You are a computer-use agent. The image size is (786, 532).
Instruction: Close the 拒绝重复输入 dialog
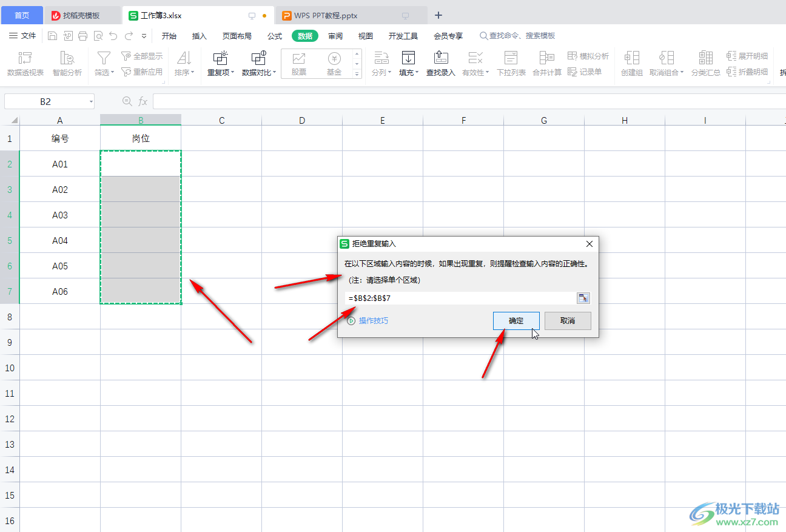[x=589, y=243]
